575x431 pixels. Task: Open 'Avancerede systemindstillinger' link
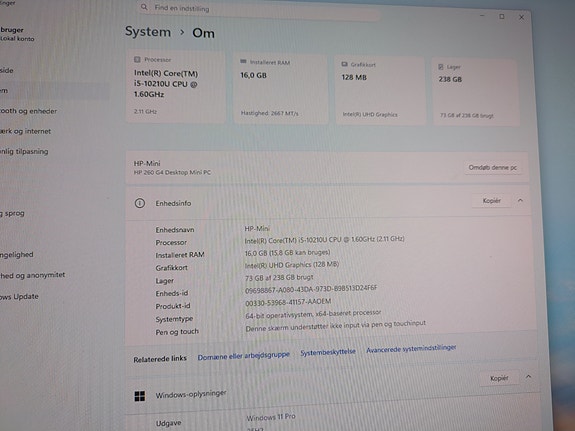pos(411,348)
